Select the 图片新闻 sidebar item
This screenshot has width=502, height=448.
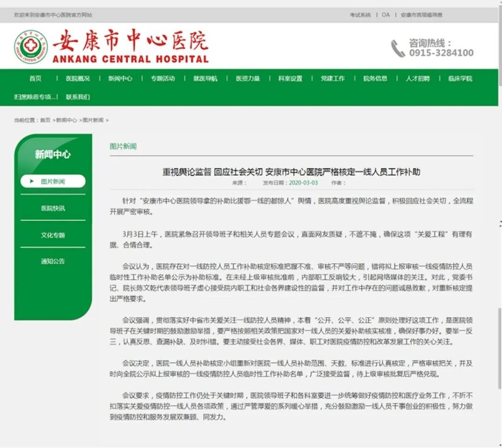pyautogui.click(x=53, y=181)
